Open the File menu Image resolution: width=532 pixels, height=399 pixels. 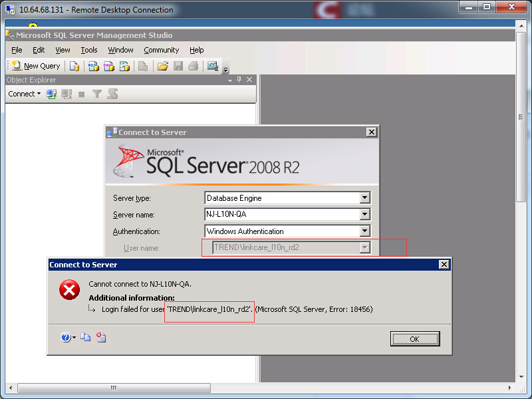[17, 51]
